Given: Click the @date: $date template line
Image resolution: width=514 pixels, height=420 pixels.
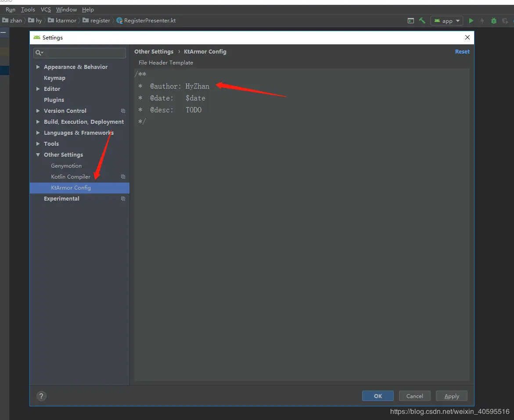Looking at the screenshot, I should click(x=172, y=98).
